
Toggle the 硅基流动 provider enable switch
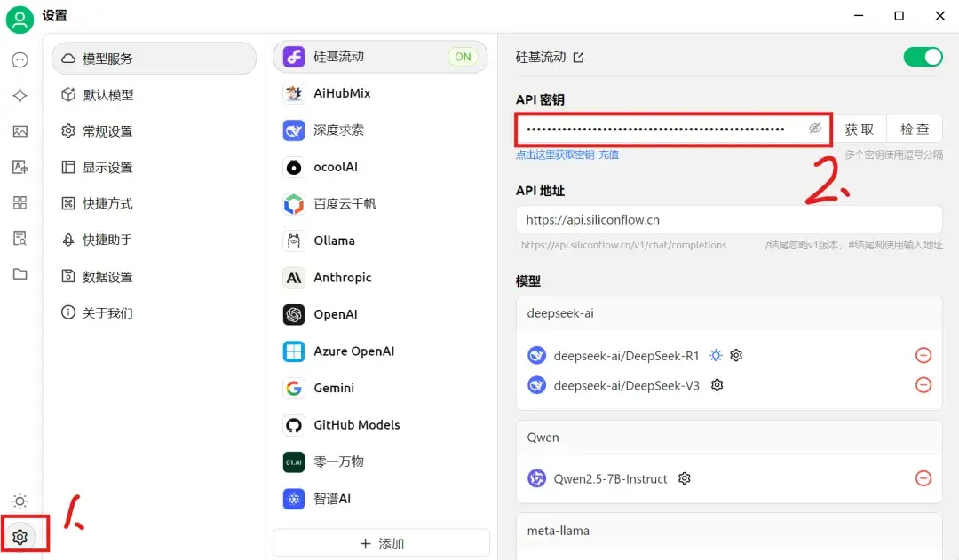[923, 57]
